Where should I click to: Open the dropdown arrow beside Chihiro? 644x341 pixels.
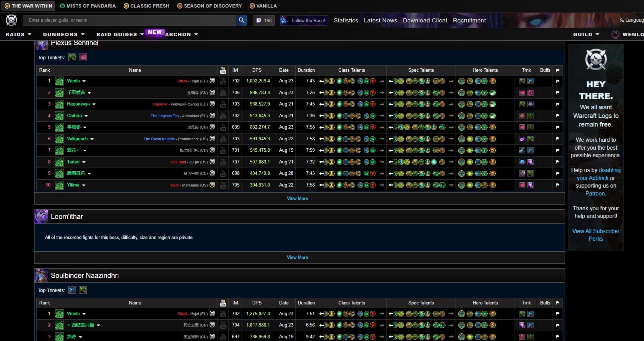tap(86, 116)
